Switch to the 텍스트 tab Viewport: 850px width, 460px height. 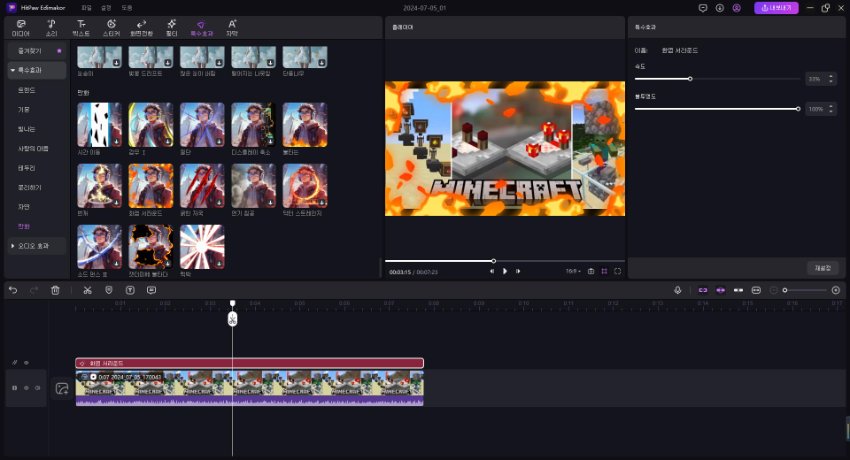(x=81, y=27)
